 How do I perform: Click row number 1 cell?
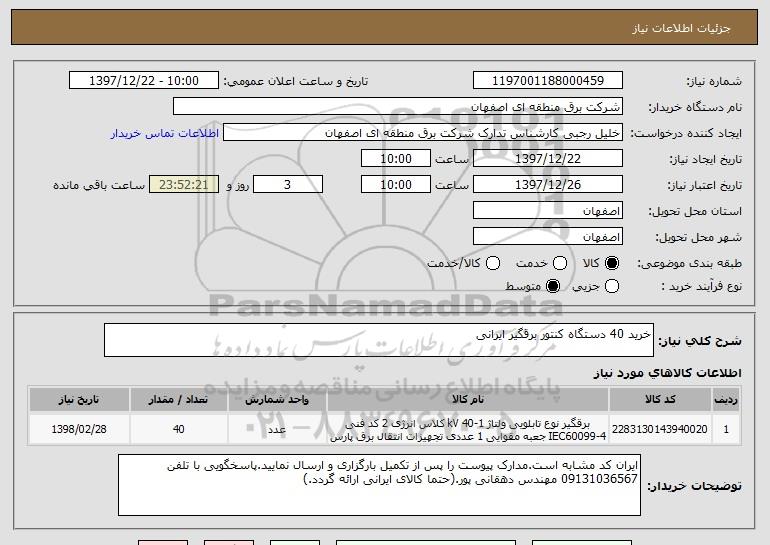pyautogui.click(x=726, y=429)
